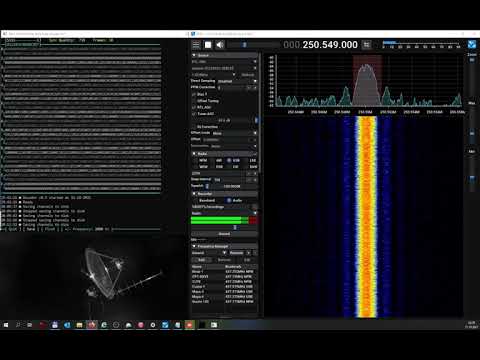Open taskbar search magnifier icon

point(18,325)
